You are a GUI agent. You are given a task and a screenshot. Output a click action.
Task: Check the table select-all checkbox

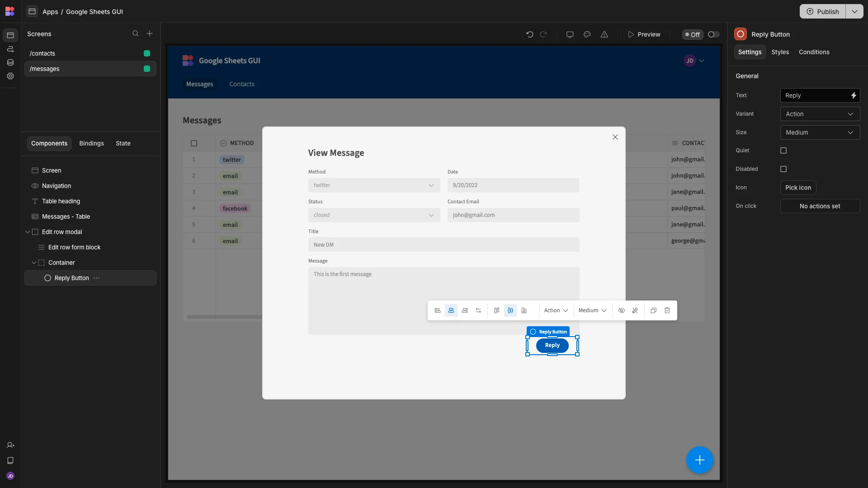[194, 143]
